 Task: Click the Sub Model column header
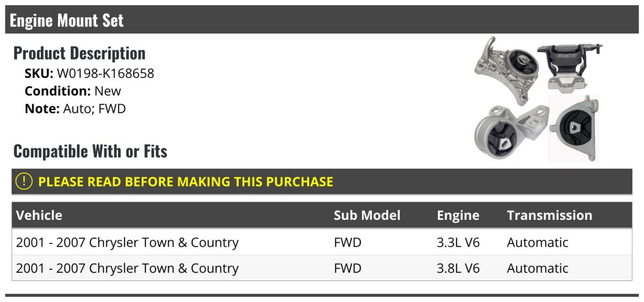click(367, 215)
